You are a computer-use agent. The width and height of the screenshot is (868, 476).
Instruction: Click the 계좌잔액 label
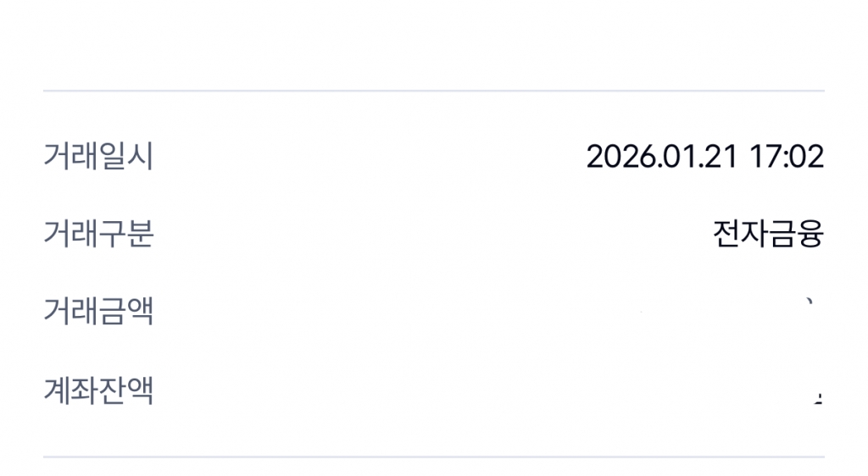[x=98, y=391]
